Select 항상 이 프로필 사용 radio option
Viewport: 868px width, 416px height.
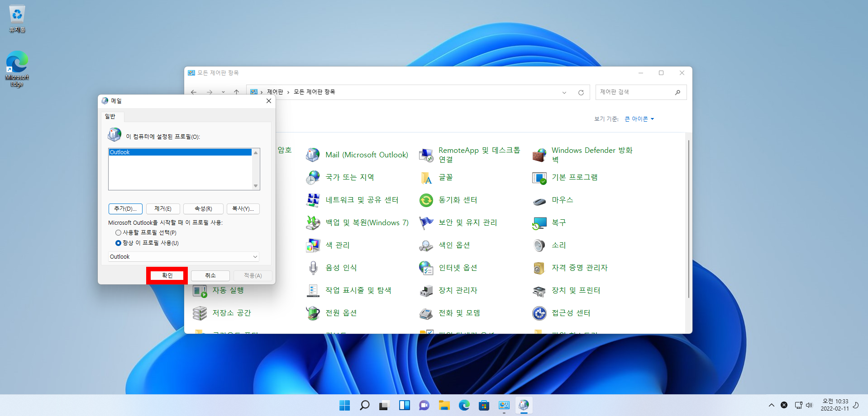[x=118, y=243]
